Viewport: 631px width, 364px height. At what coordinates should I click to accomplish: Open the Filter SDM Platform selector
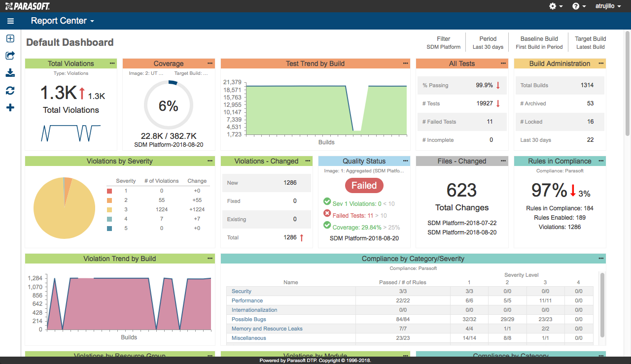point(444,43)
